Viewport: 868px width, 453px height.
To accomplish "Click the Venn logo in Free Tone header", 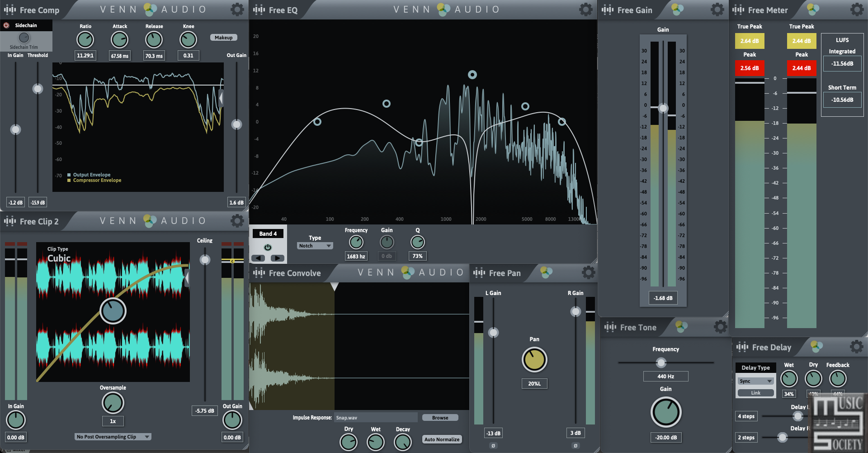I will coord(681,326).
